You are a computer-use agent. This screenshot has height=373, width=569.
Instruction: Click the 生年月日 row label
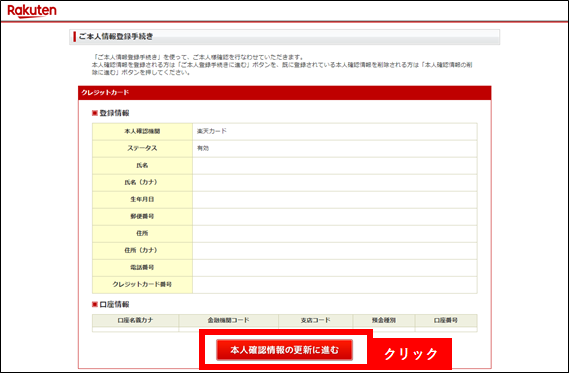(x=142, y=200)
